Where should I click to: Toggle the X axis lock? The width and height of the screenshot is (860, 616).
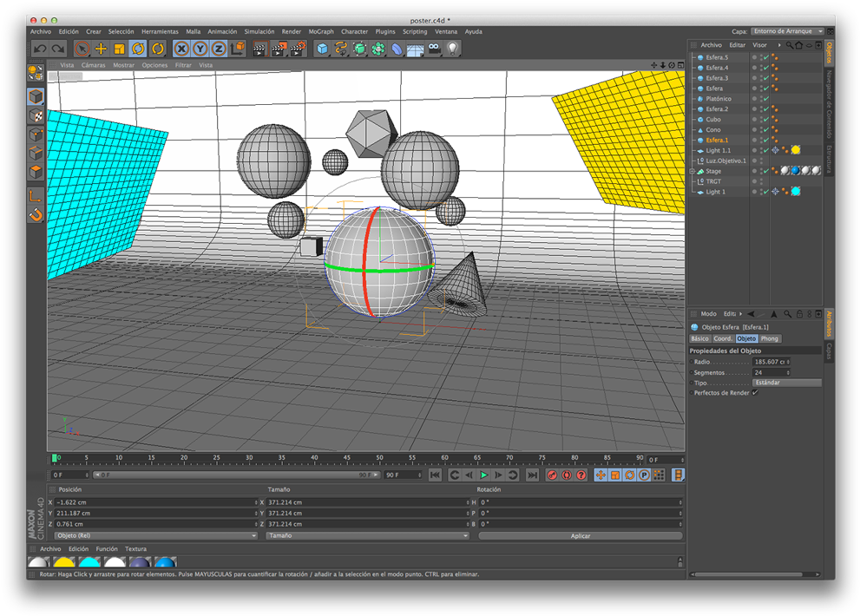(181, 49)
